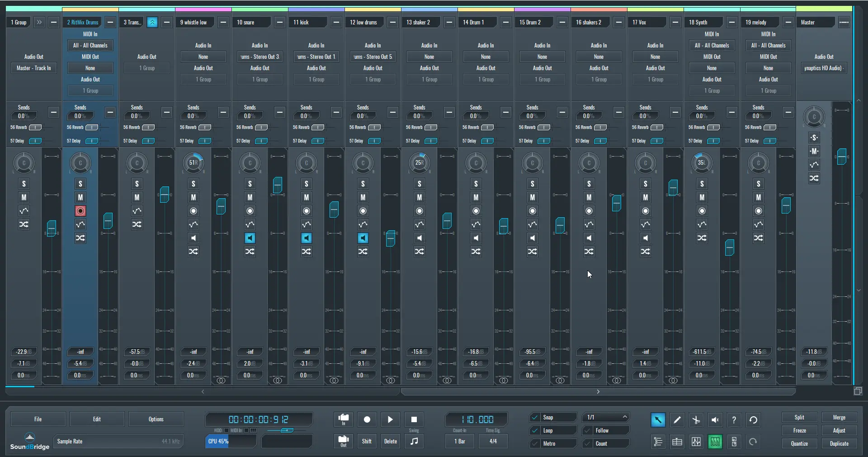Open the sequencer tracks view icon
This screenshot has width=868, height=457.
658,442
